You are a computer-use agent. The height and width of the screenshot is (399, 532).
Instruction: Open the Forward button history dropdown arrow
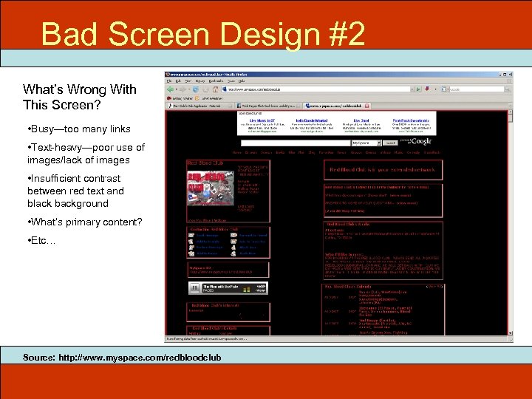188,89
